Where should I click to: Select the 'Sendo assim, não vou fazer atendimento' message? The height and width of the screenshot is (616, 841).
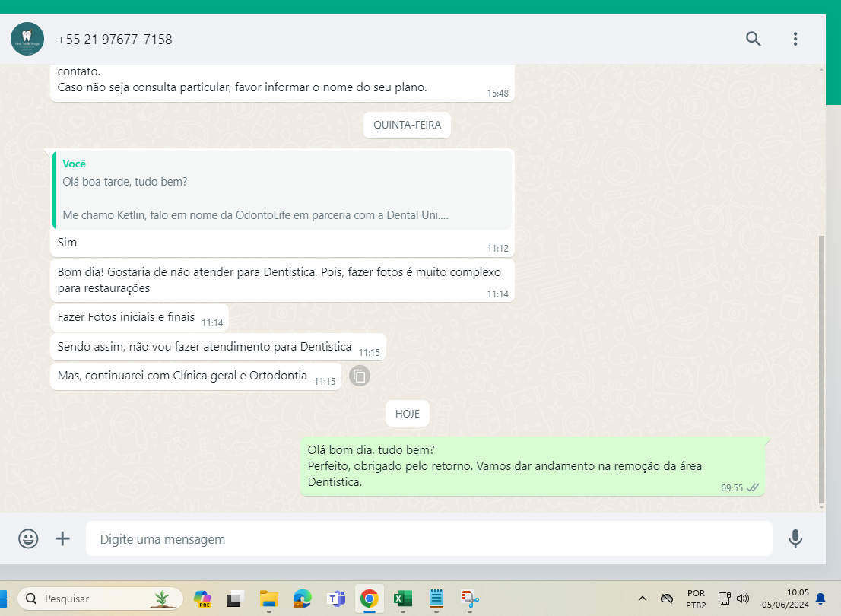pyautogui.click(x=217, y=348)
